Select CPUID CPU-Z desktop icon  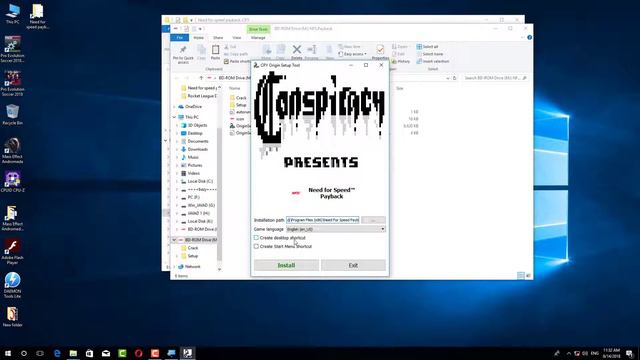click(x=13, y=182)
